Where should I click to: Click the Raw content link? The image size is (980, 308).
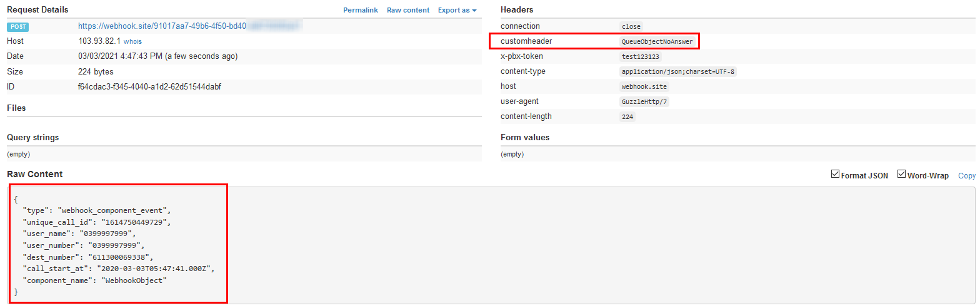pyautogui.click(x=408, y=10)
